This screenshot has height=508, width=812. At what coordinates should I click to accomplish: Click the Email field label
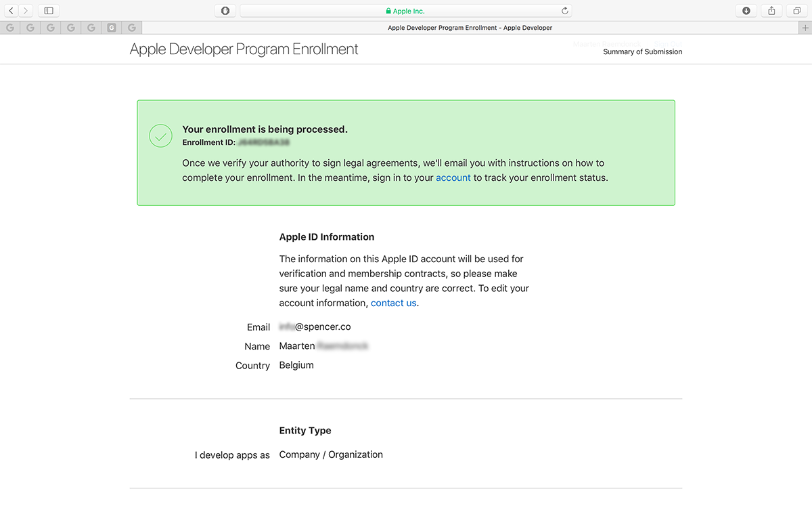[258, 327]
